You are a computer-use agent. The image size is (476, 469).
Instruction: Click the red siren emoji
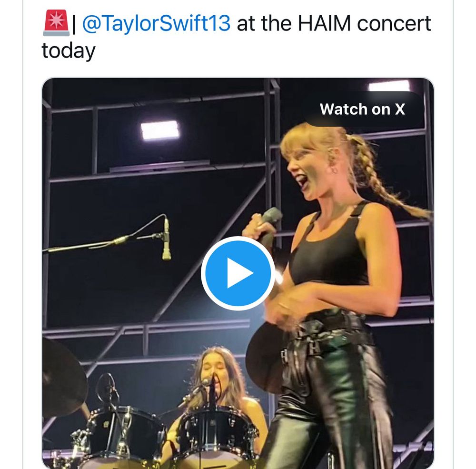tap(56, 24)
